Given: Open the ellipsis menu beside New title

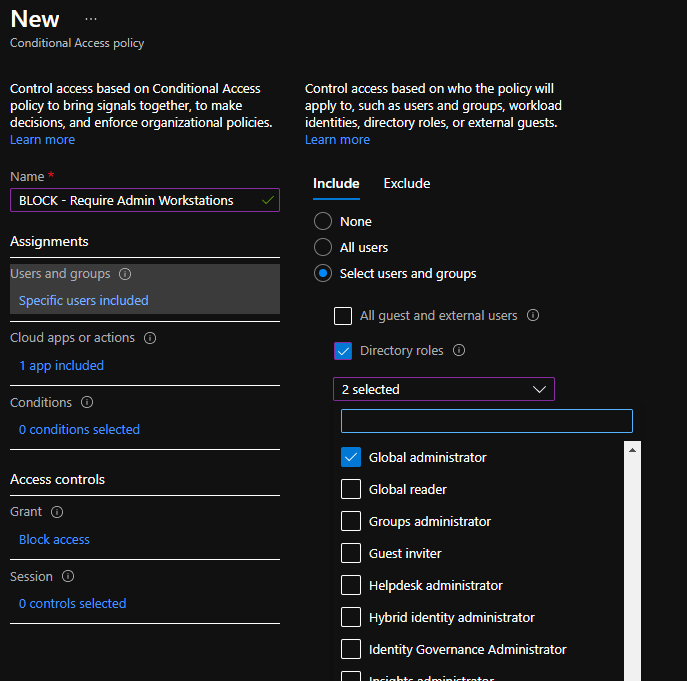Looking at the screenshot, I should tap(91, 20).
